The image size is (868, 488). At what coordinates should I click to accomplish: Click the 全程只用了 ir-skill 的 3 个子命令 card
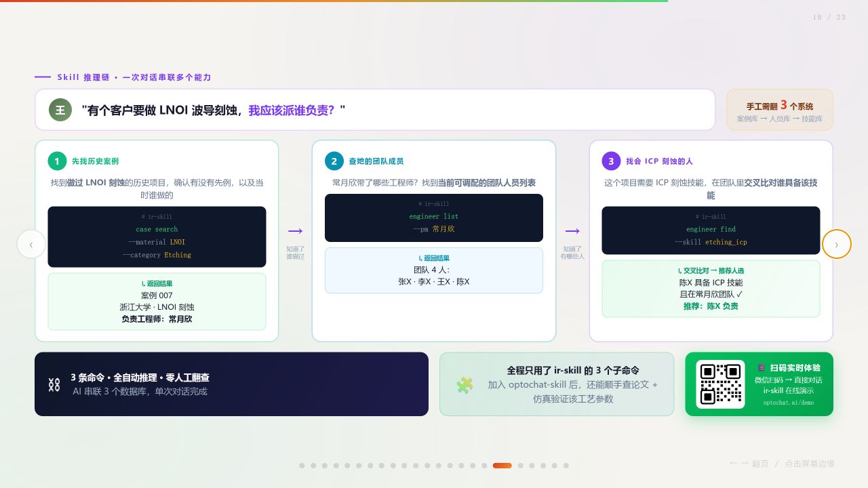[x=557, y=384]
